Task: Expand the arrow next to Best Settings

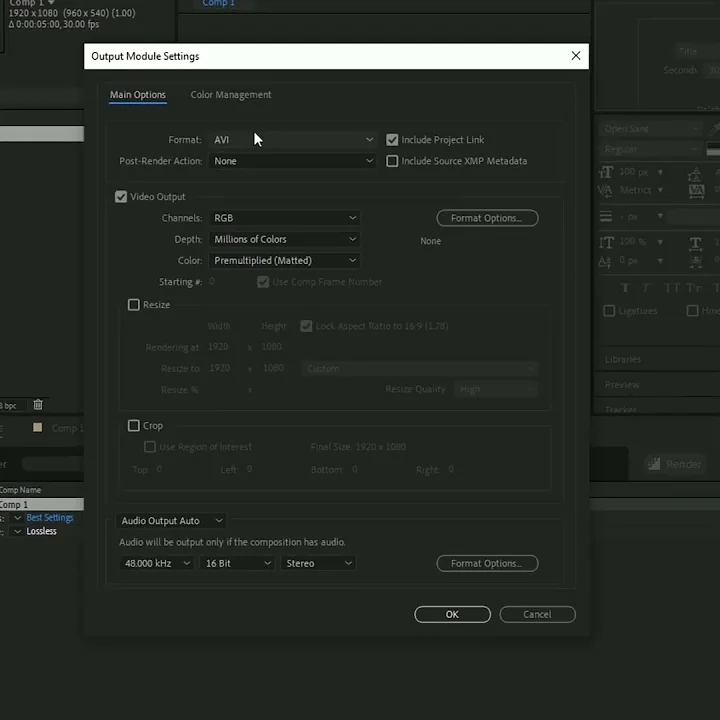Action: [x=17, y=518]
